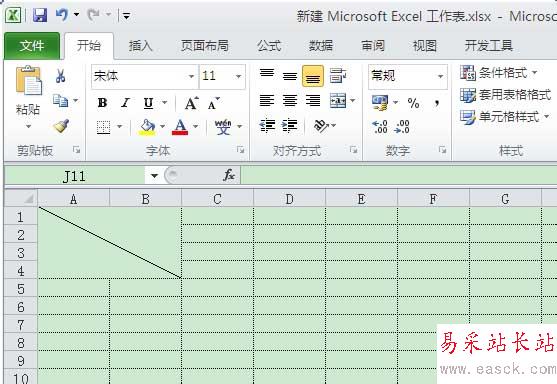
Task: Toggle Wrap Text icon
Action: click(337, 76)
